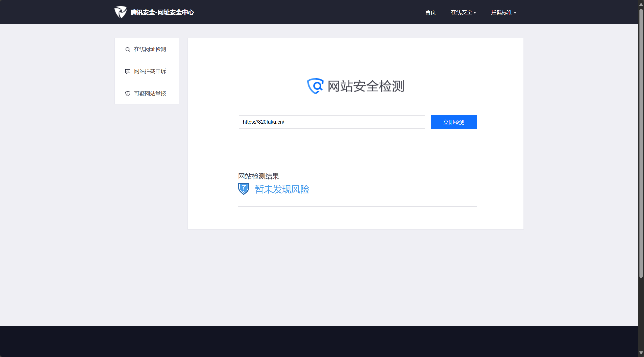Click the 暂未发现风险 result text
Viewport: 644px width, 357px height.
click(282, 189)
